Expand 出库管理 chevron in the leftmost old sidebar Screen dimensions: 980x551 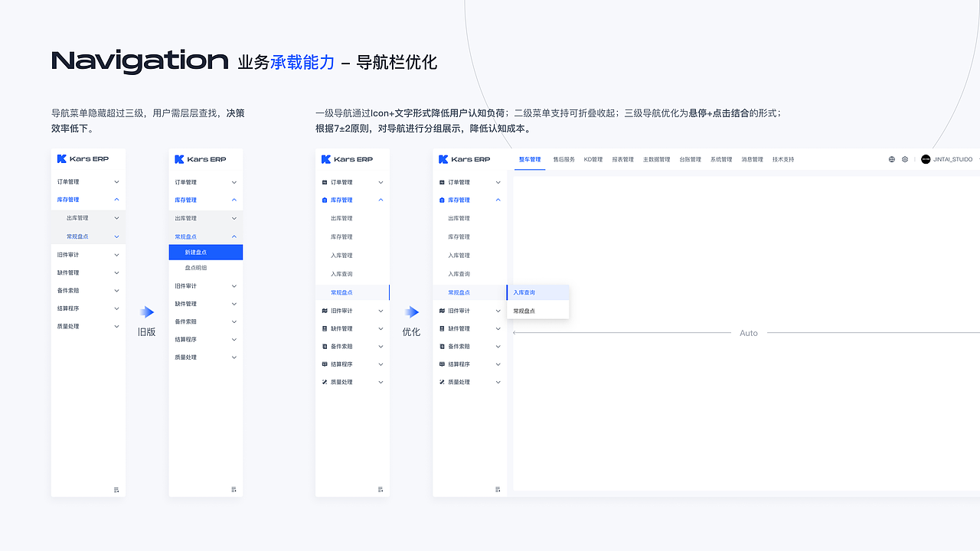pos(117,218)
